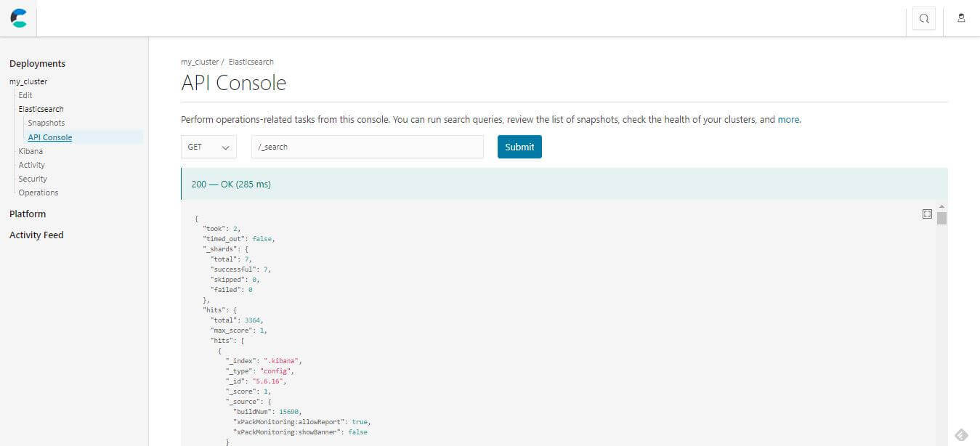The image size is (980, 446).
Task: Click the Elastic Cloud logo icon
Action: pos(18,19)
